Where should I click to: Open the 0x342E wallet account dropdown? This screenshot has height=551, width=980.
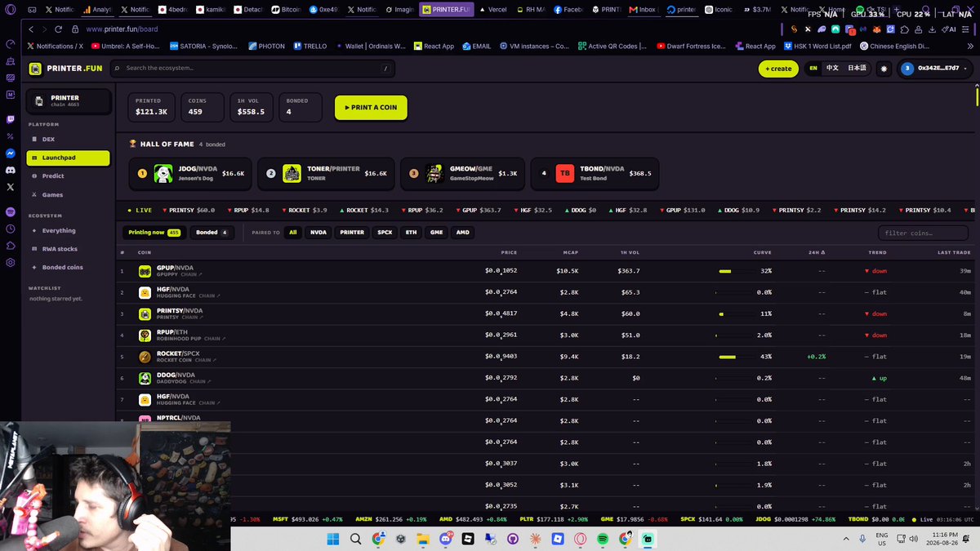(935, 69)
